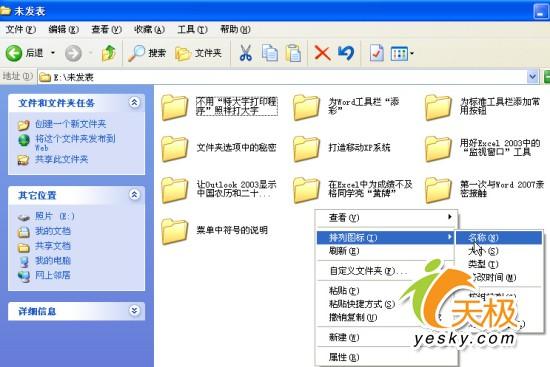Select folder 文件夹选项中的秘密
The image size is (550, 367).
pos(219,148)
